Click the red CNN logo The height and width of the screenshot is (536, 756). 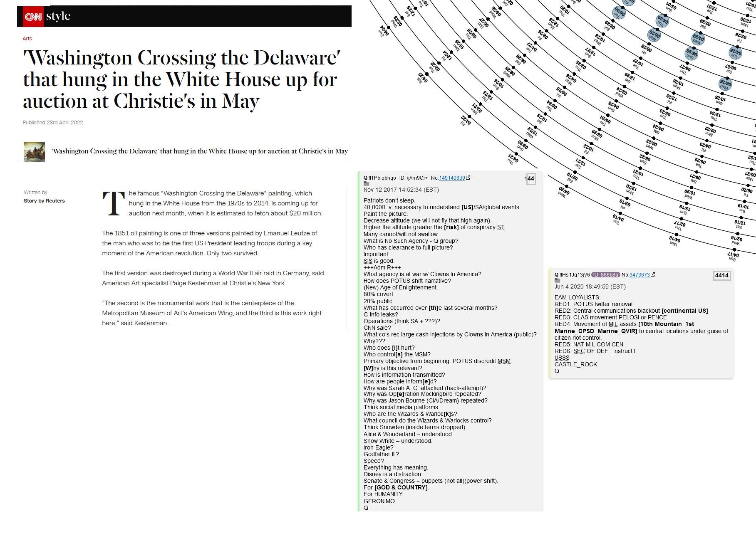pos(33,17)
